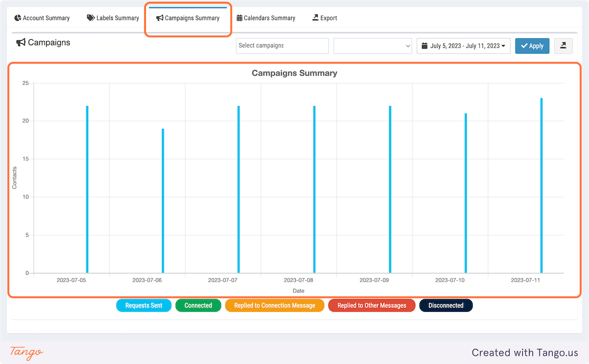589x364 pixels.
Task: Click the Apply button
Action: coord(532,46)
